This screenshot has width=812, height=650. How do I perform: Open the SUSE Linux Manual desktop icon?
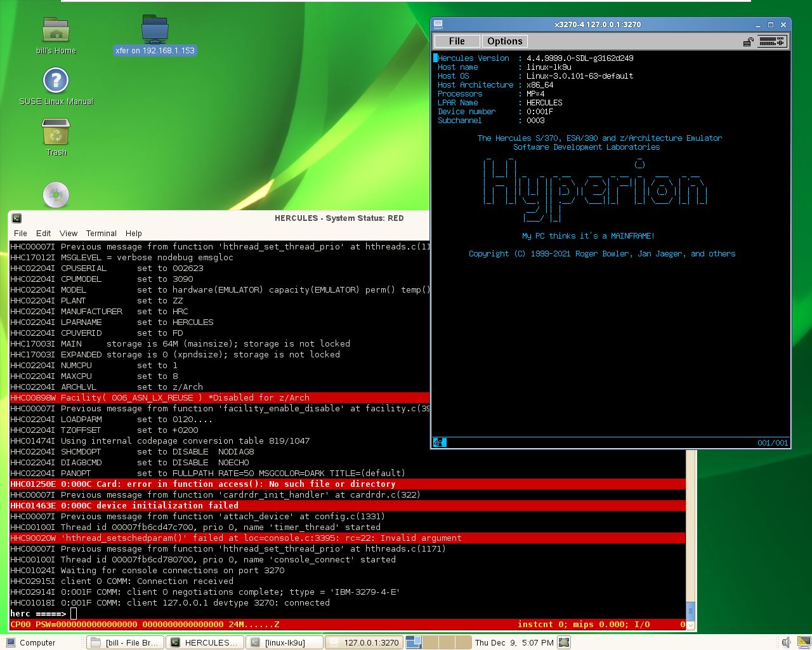click(55, 81)
